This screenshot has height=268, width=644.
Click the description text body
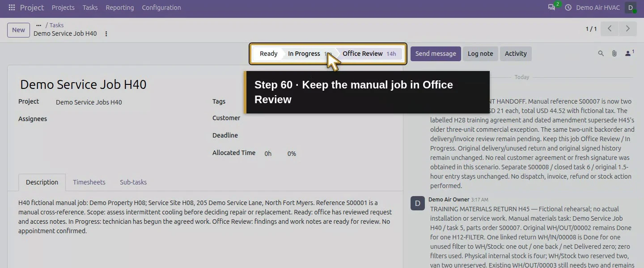point(205,217)
